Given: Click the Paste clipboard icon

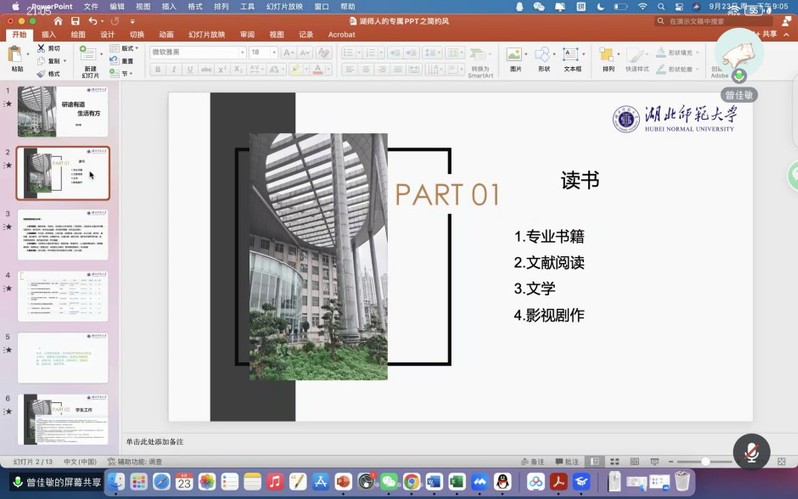Looking at the screenshot, I should point(17,55).
